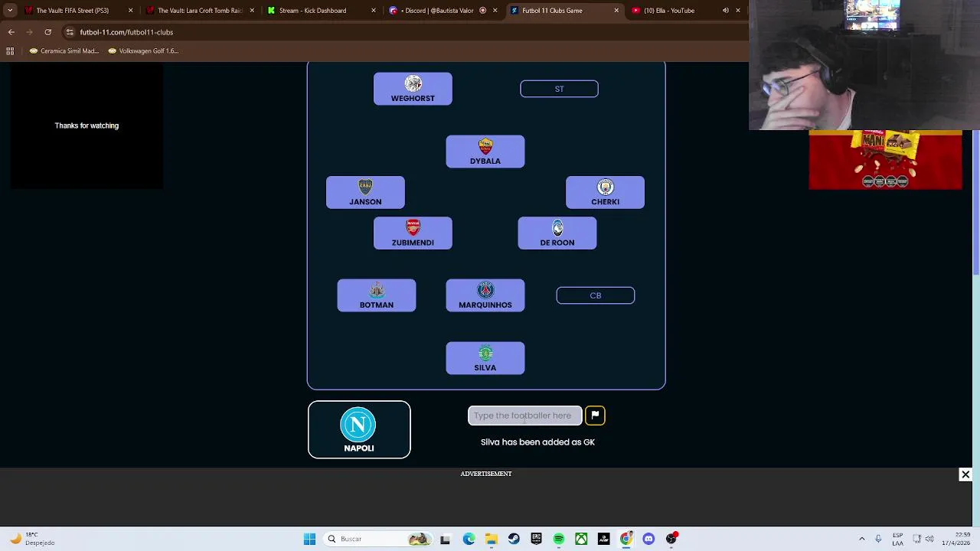Click the CHERKI player name

[605, 202]
